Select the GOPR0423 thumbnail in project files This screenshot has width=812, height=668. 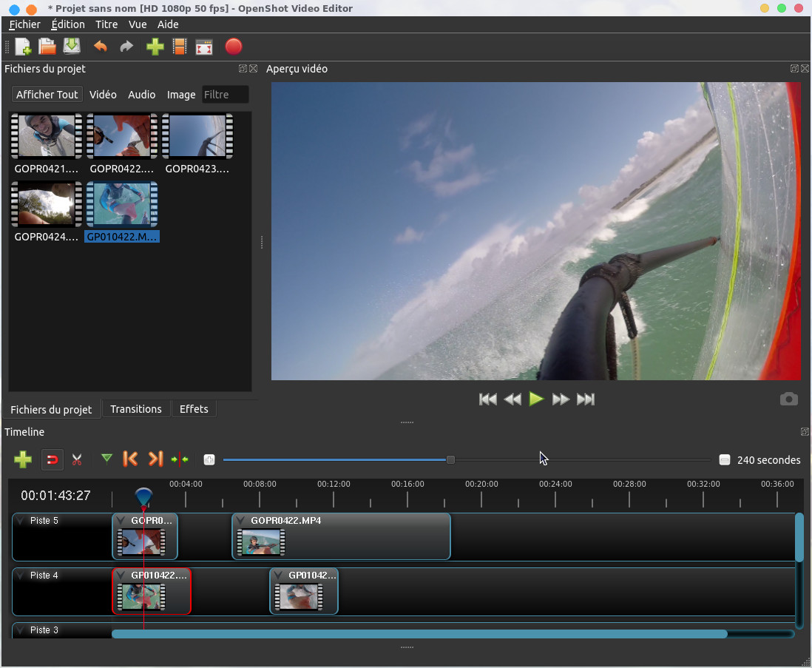point(197,137)
